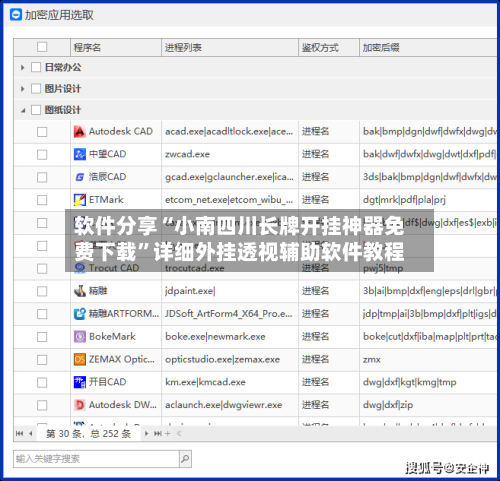Select the 精雕ARTFORM program name
The image size is (500, 481).
click(124, 314)
